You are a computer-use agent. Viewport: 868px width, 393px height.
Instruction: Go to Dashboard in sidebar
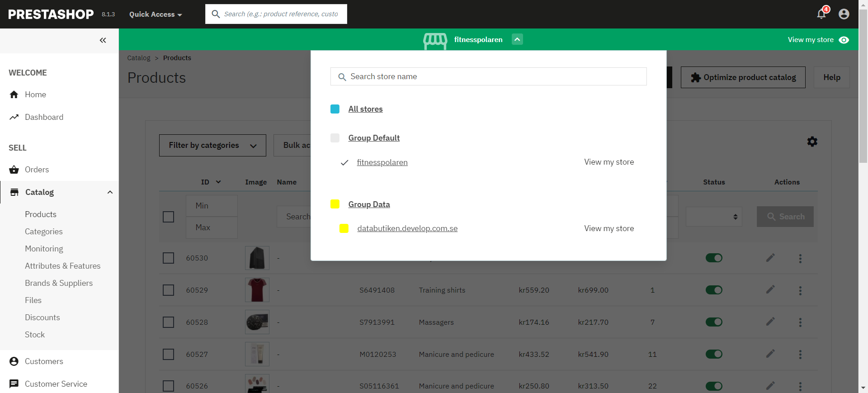pos(44,117)
